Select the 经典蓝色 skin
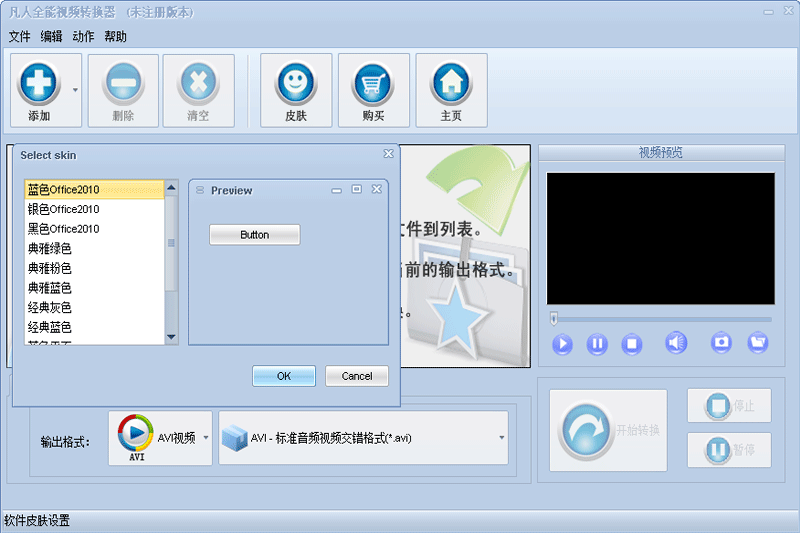Viewport: 800px width, 533px height. 94,327
